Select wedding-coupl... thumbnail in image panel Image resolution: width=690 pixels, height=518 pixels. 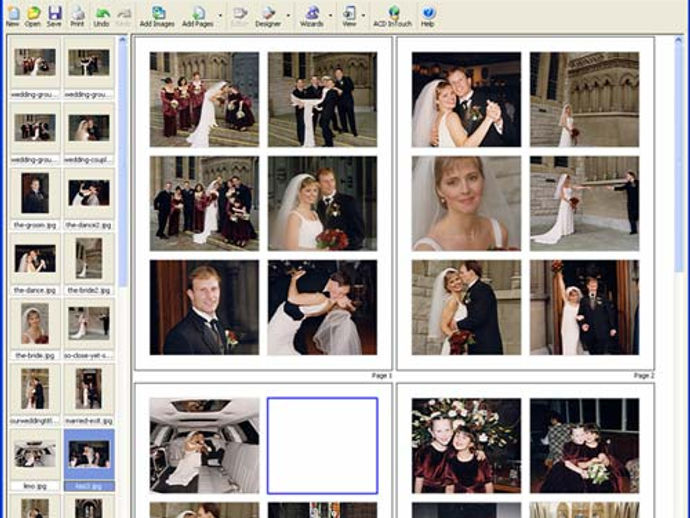pyautogui.click(x=89, y=128)
